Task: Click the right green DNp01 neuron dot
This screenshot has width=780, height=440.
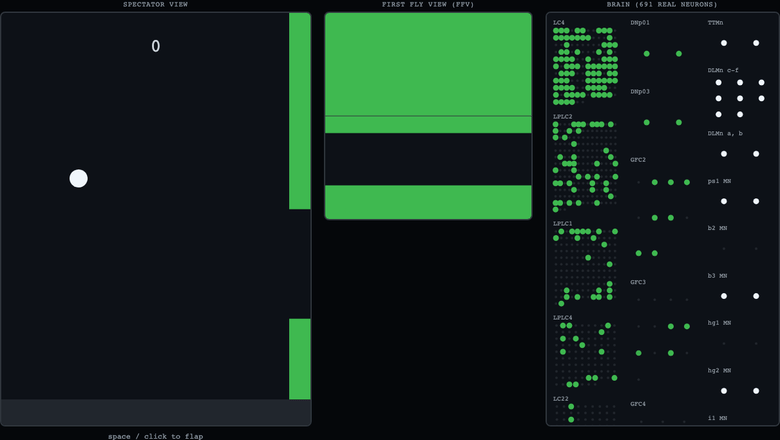Action: (x=679, y=54)
